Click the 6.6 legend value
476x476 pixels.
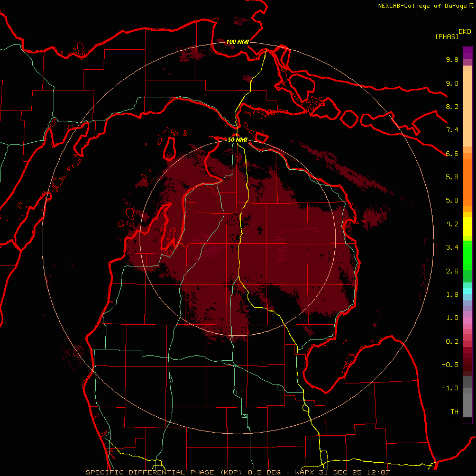click(452, 153)
